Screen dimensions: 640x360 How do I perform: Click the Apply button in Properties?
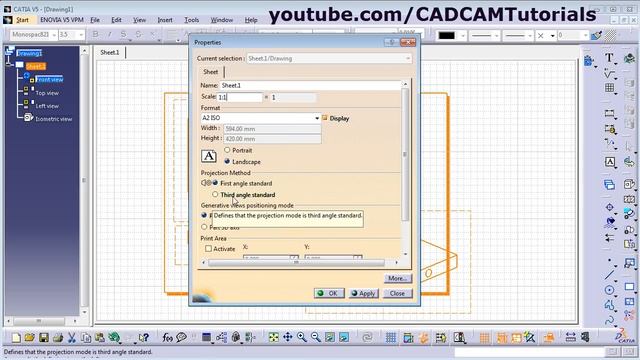364,293
